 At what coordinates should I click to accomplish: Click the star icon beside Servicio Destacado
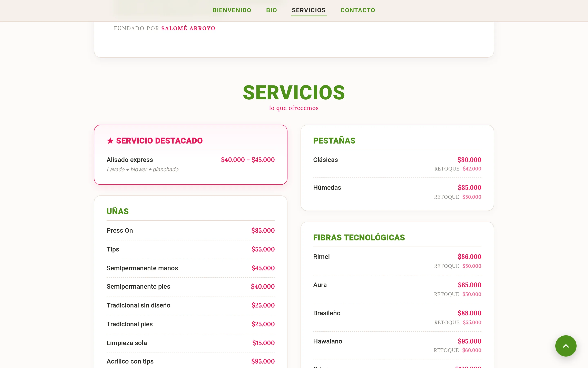(110, 141)
